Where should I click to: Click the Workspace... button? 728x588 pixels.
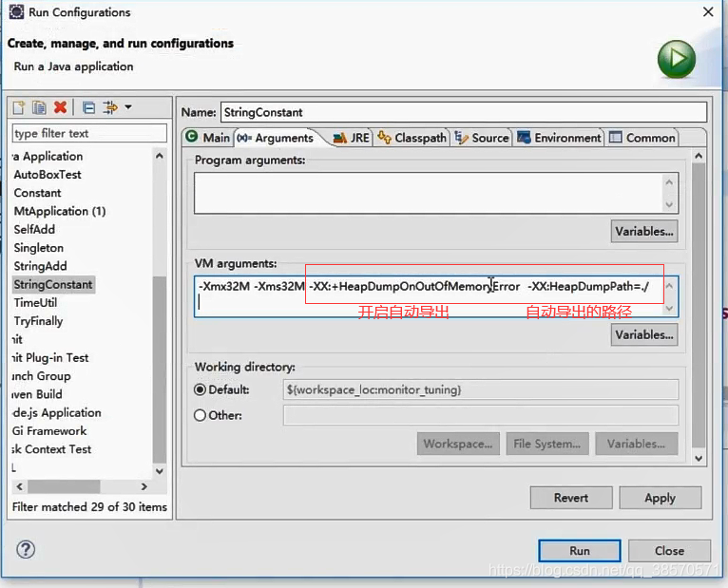tap(458, 444)
